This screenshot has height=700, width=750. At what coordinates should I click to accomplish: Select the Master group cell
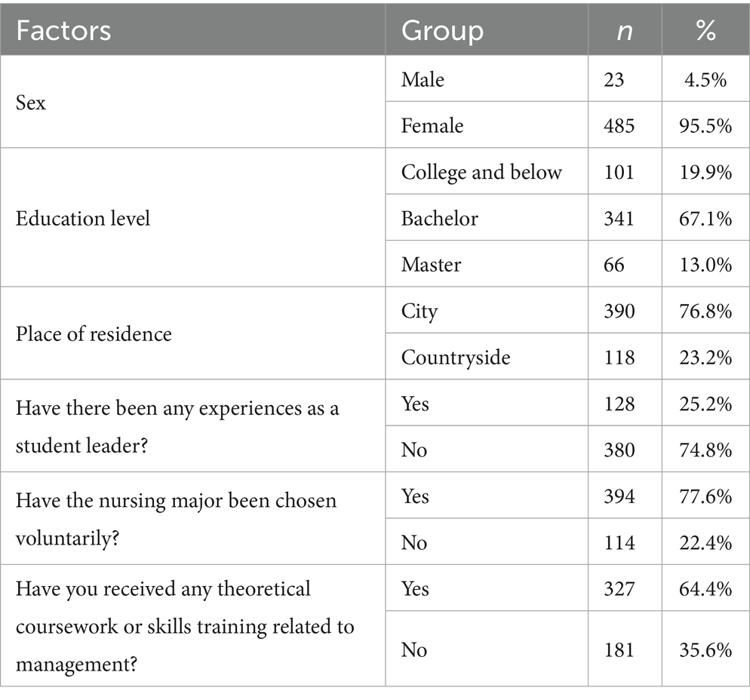(431, 265)
